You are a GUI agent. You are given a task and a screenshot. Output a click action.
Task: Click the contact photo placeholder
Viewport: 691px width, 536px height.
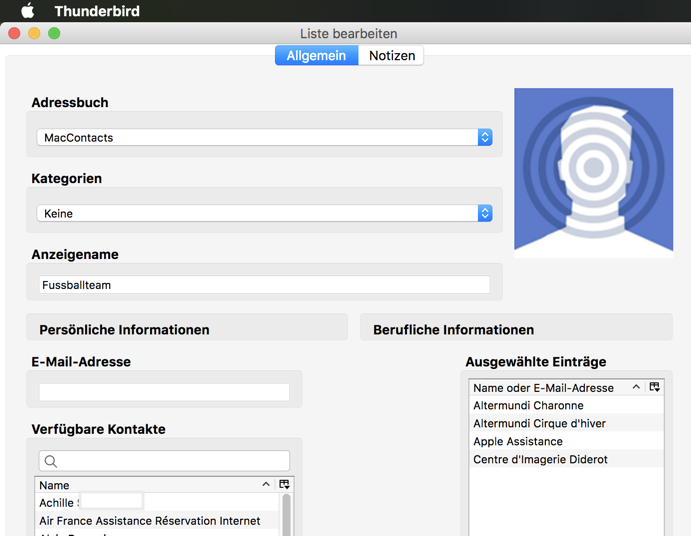click(593, 173)
